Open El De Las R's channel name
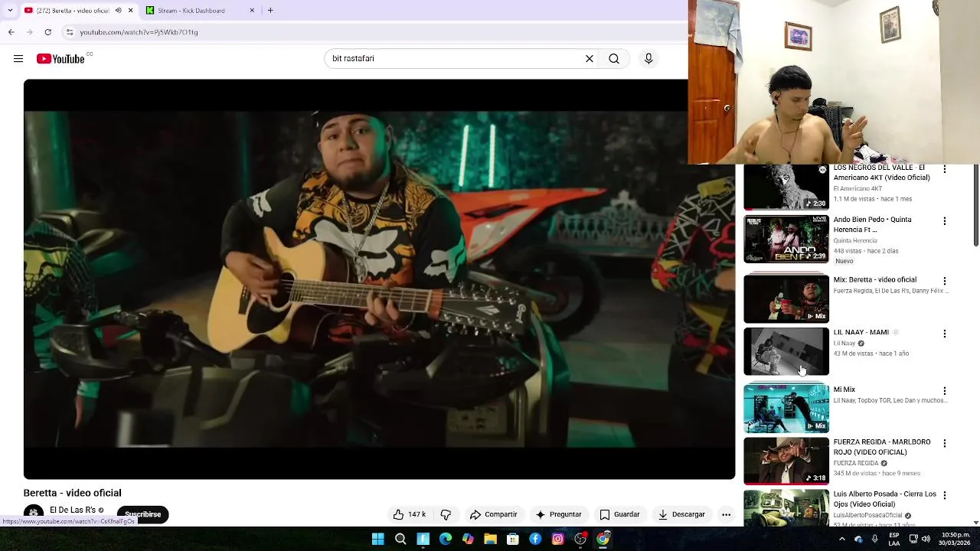 click(73, 510)
